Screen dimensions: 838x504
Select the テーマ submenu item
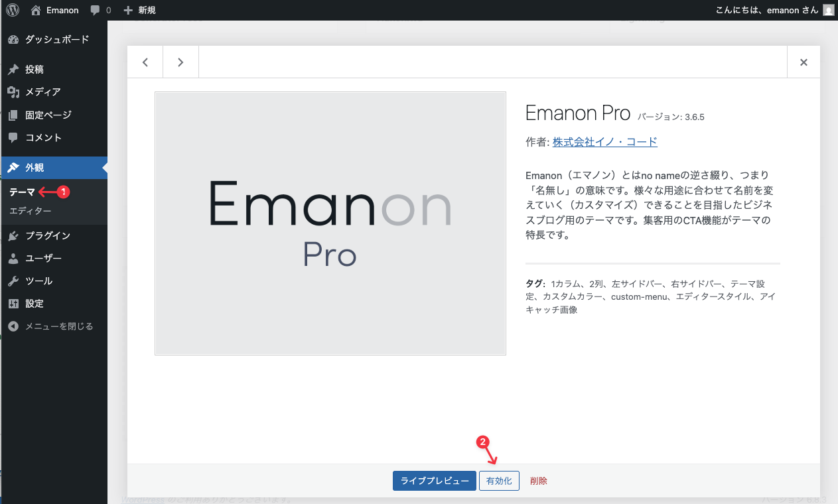22,192
